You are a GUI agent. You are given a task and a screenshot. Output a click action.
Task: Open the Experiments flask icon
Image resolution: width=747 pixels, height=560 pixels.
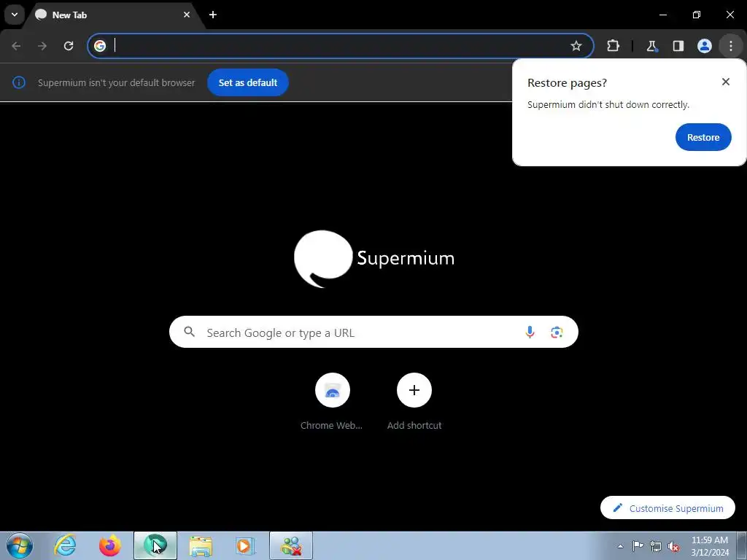click(651, 46)
